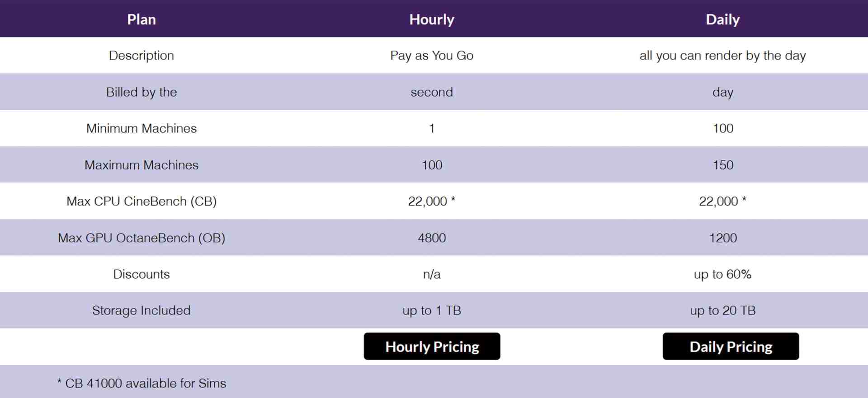Image resolution: width=868 pixels, height=398 pixels.
Task: Select the Max CPU CineBench (CB) label
Action: point(142,201)
